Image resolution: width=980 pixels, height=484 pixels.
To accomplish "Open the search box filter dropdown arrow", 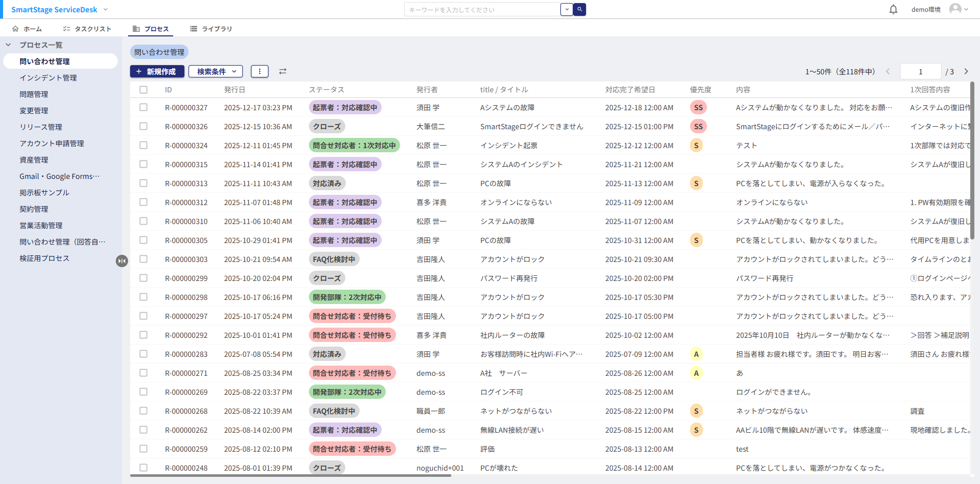I will coord(567,10).
